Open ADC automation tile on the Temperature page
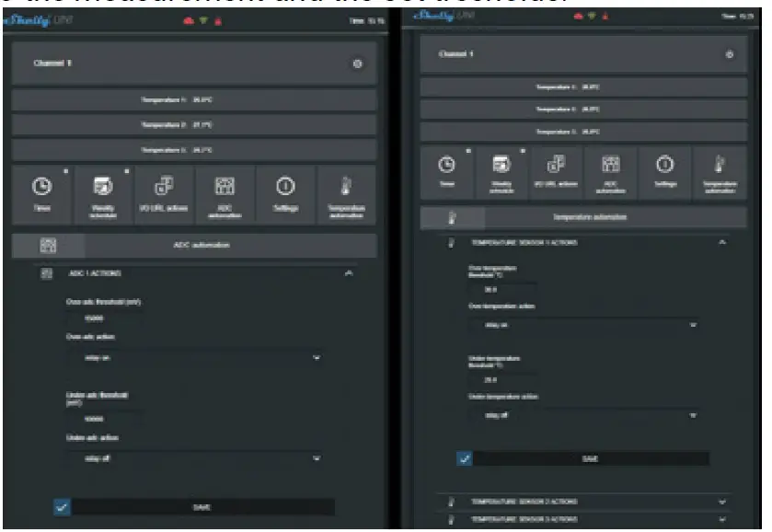The width and height of the screenshot is (772, 532). (x=610, y=173)
